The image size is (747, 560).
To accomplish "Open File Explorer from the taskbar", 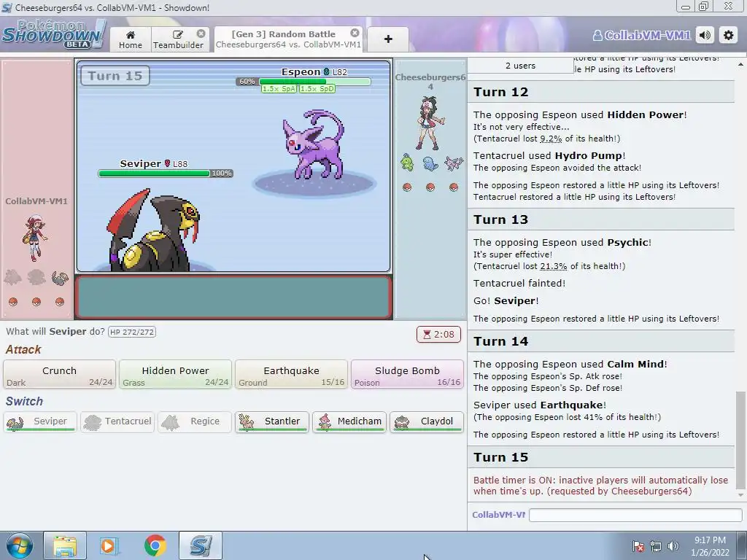I will [65, 545].
